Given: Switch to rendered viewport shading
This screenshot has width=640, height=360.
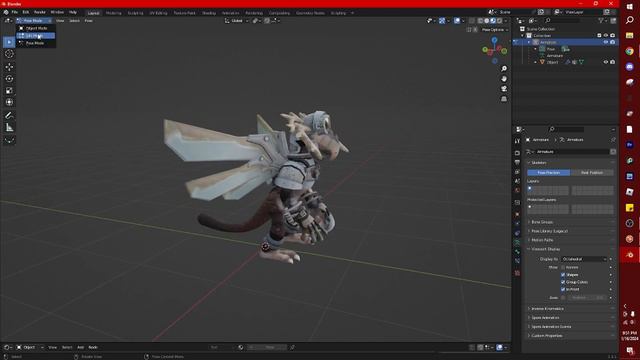Looking at the screenshot, I should point(499,20).
